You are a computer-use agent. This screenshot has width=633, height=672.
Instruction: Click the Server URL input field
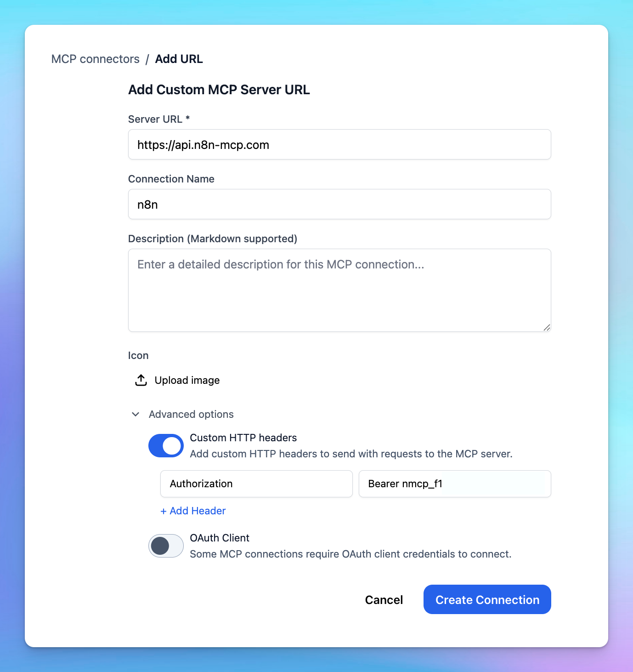[339, 144]
